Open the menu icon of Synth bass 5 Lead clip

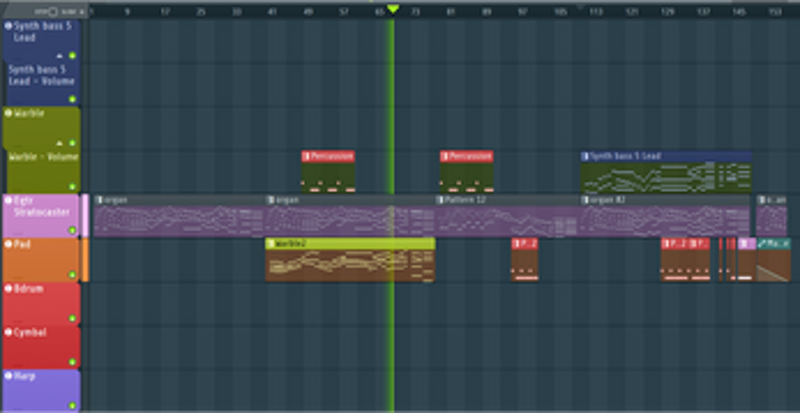(x=585, y=156)
